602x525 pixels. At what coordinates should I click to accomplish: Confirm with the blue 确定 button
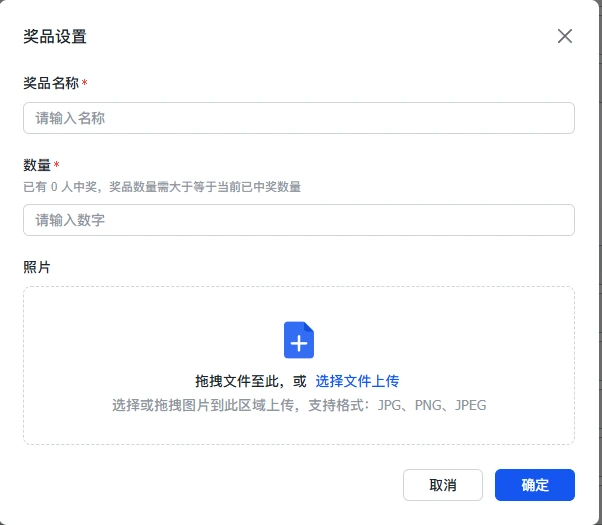click(x=534, y=485)
